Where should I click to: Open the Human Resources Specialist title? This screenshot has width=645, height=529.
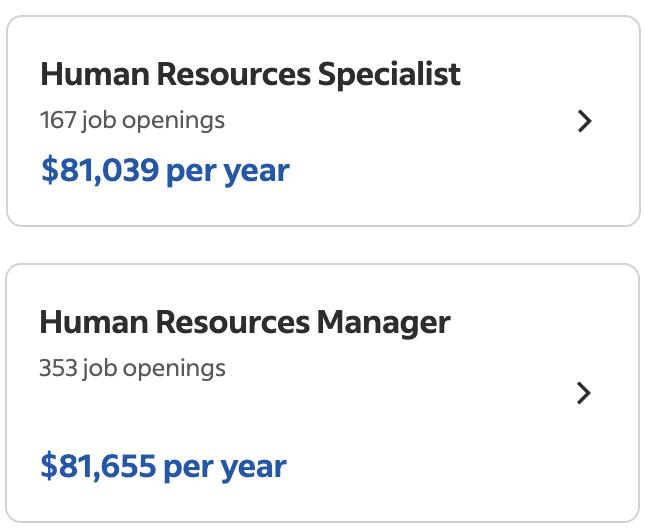coord(250,74)
